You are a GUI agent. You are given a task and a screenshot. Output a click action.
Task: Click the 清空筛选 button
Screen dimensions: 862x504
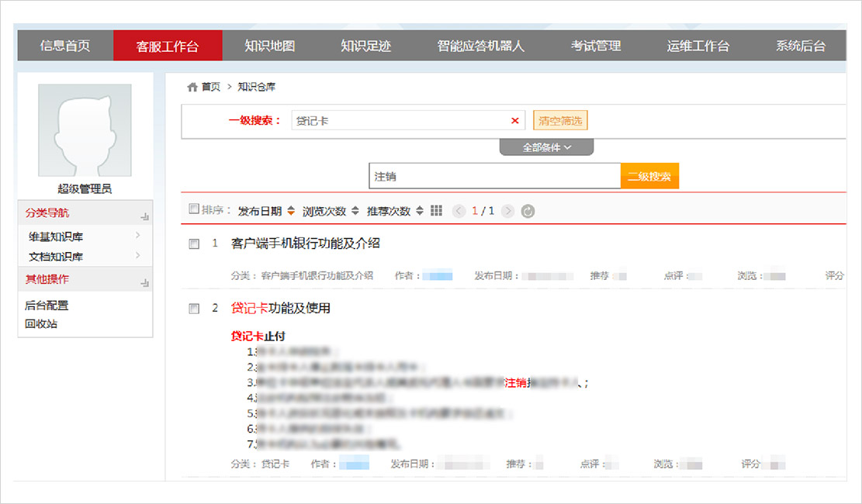click(x=560, y=121)
